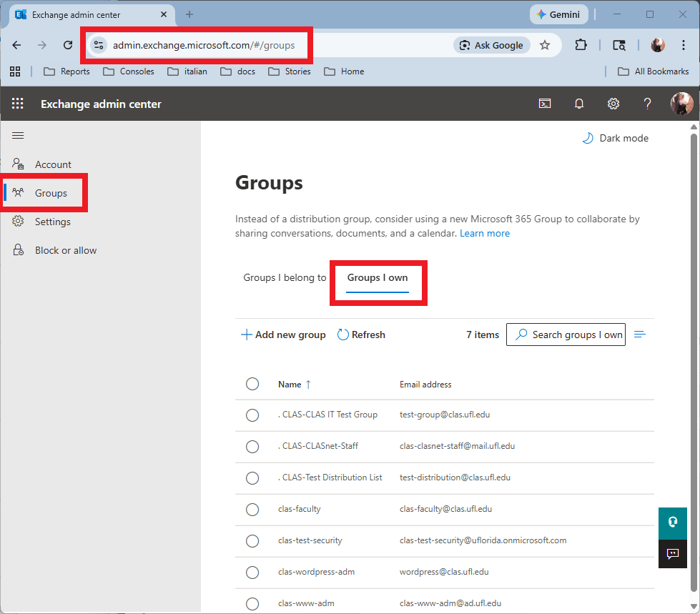Open the help question mark
This screenshot has height=614, width=700.
647,104
